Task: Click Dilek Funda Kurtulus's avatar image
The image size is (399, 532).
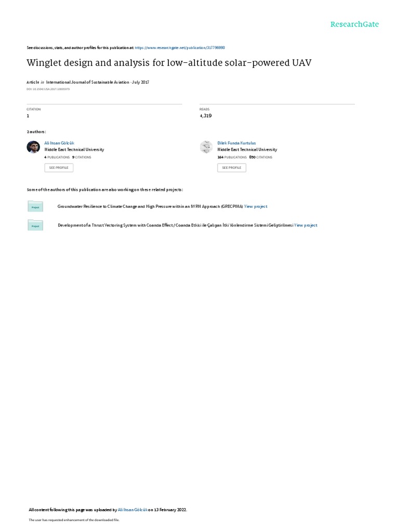Action: [x=206, y=147]
